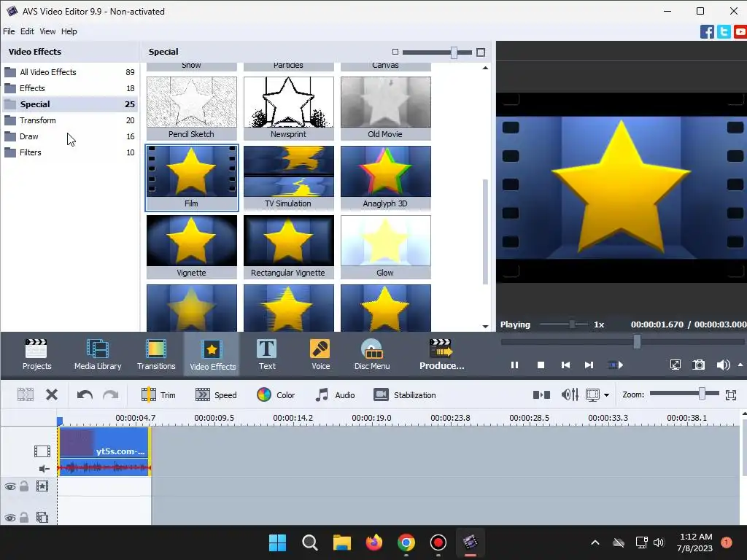The width and height of the screenshot is (747, 560).
Task: Select the TV Simulation effect
Action: 289,178
